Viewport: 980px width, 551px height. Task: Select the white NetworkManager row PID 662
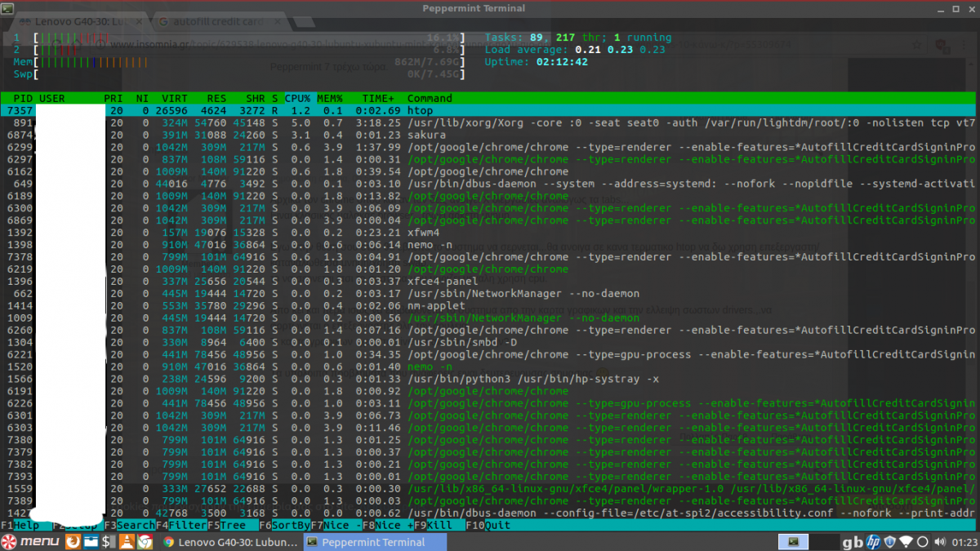point(490,294)
